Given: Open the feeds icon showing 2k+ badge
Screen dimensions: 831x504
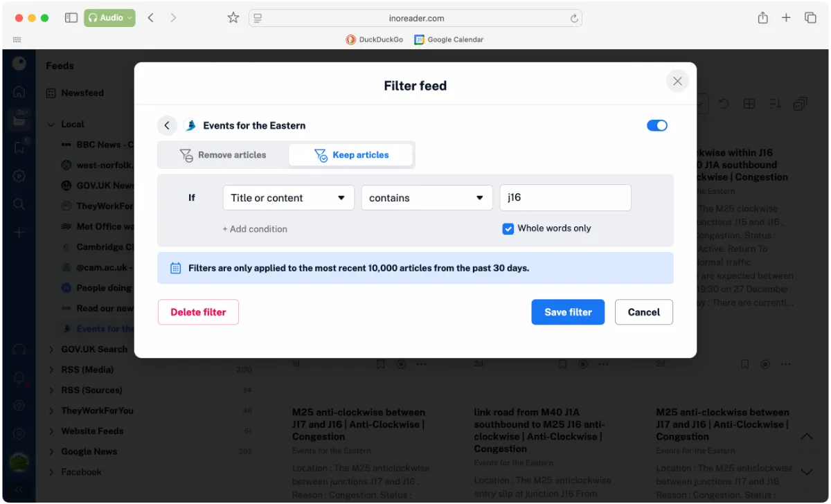Looking at the screenshot, I should click(19, 119).
